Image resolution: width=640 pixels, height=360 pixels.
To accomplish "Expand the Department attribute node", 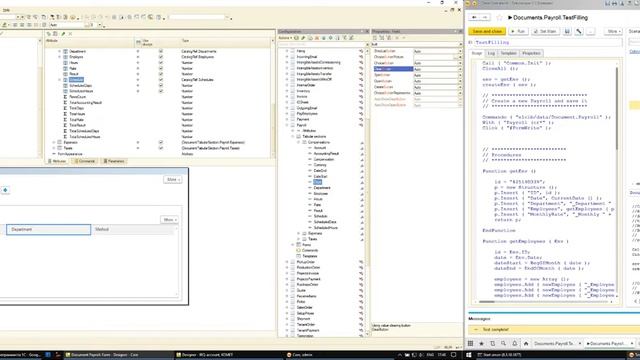I will [60, 51].
